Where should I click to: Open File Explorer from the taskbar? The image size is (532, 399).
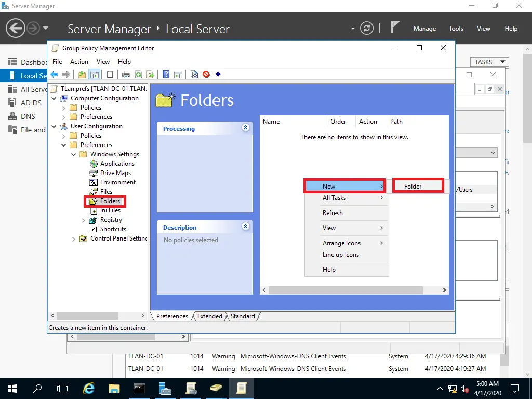[114, 389]
